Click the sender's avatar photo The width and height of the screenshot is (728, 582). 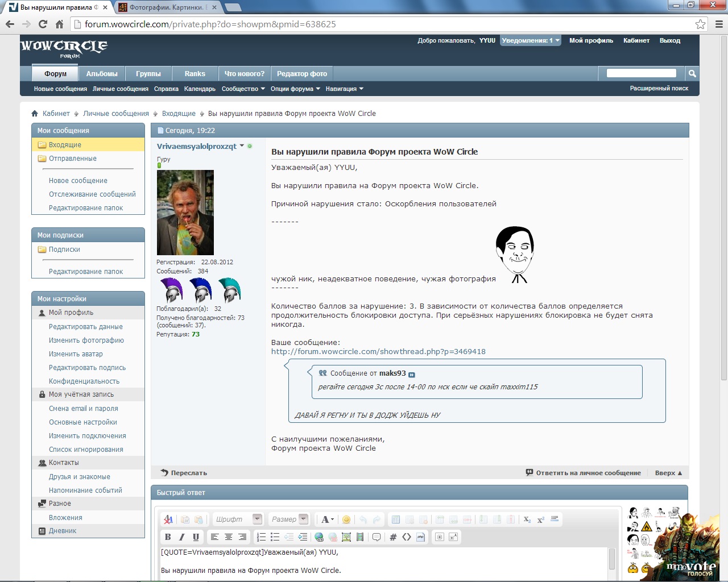click(185, 213)
